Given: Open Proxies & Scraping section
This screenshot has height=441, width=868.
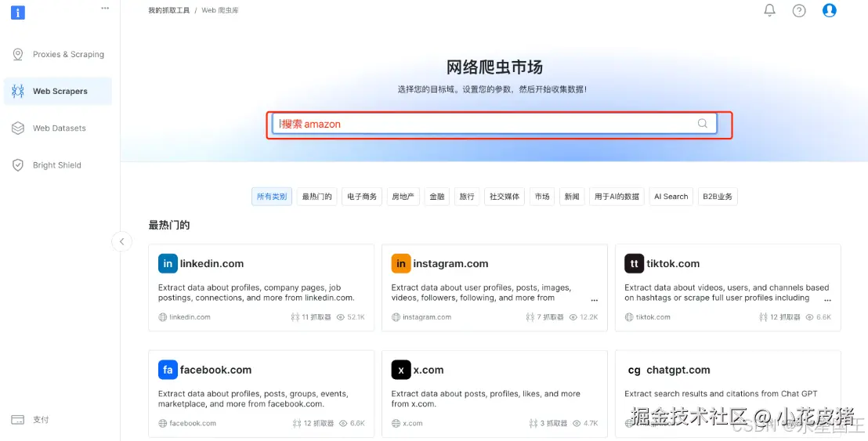Looking at the screenshot, I should [x=58, y=54].
